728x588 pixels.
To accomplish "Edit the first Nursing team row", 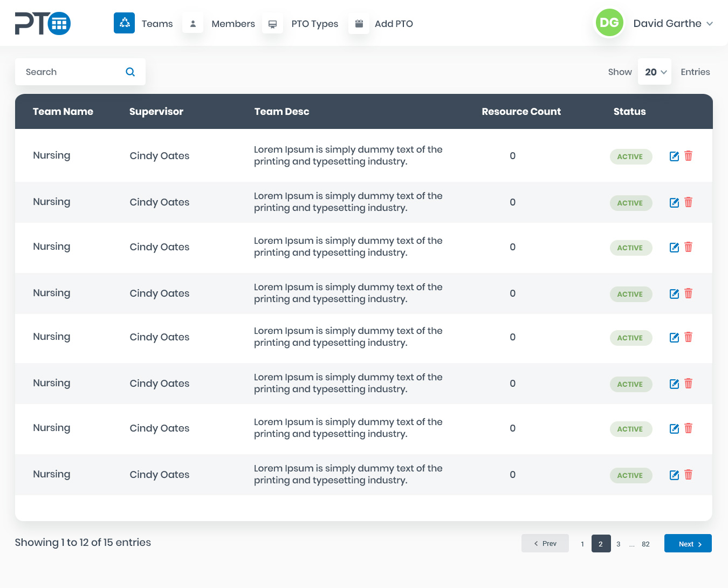I will (x=674, y=156).
